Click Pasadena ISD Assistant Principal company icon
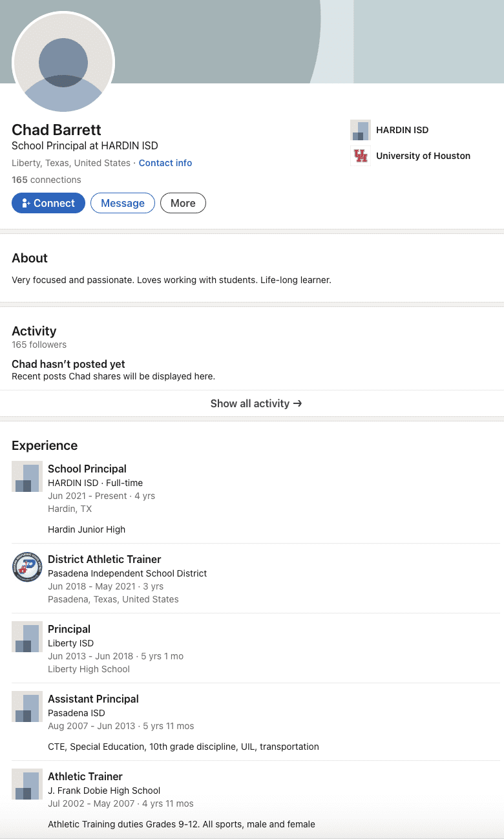Screen dimensions: 504x839 (x=27, y=706)
